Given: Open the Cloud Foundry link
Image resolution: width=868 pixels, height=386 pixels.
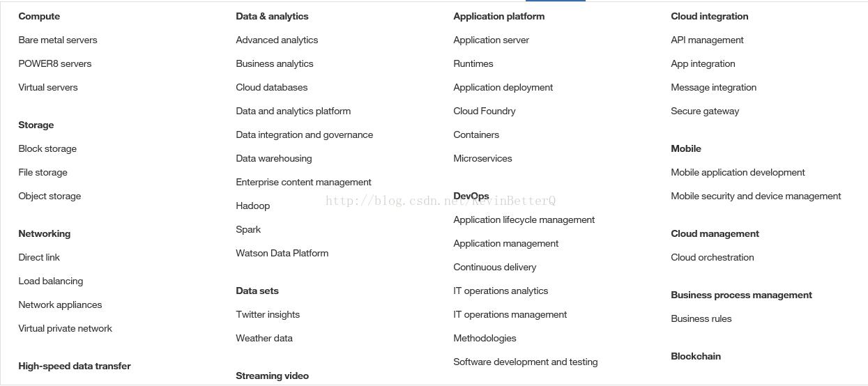Looking at the screenshot, I should pyautogui.click(x=485, y=111).
